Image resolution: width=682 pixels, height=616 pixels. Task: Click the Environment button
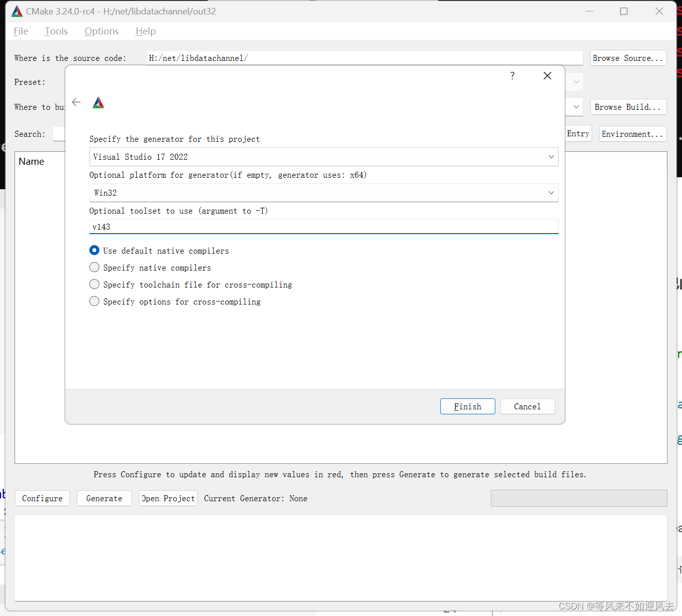pos(633,134)
